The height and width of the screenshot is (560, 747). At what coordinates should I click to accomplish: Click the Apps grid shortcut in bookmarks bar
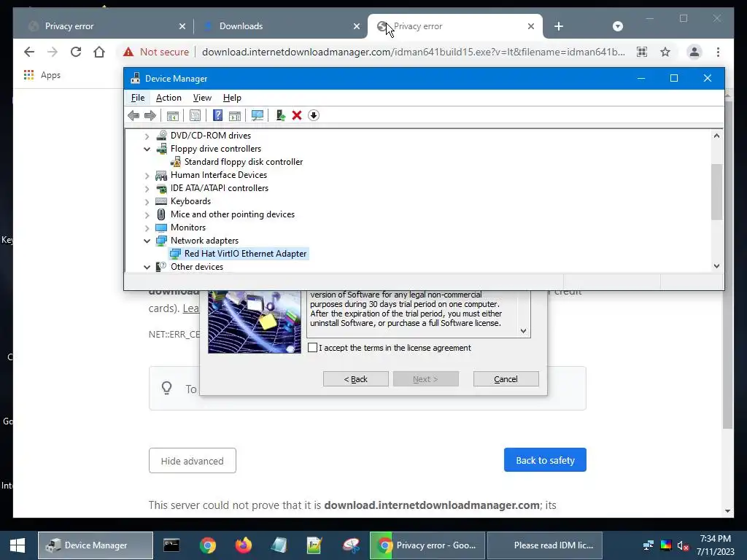click(42, 75)
